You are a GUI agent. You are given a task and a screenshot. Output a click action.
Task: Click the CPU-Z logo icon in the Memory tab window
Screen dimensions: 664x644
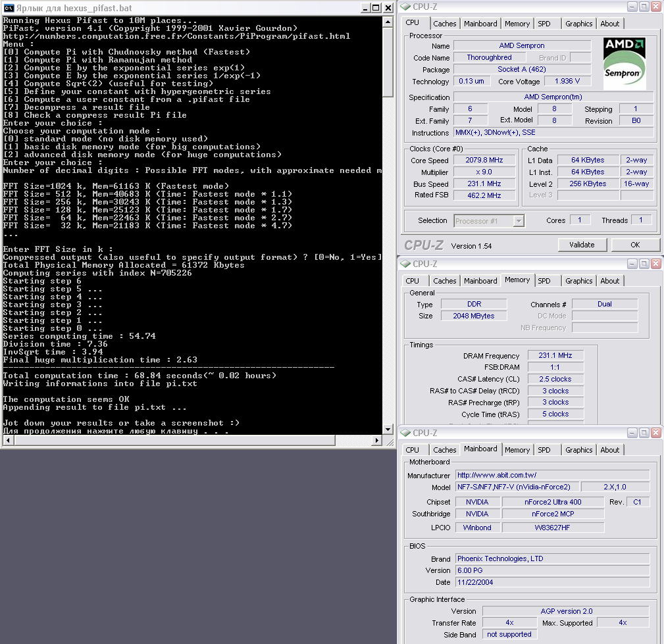click(405, 264)
